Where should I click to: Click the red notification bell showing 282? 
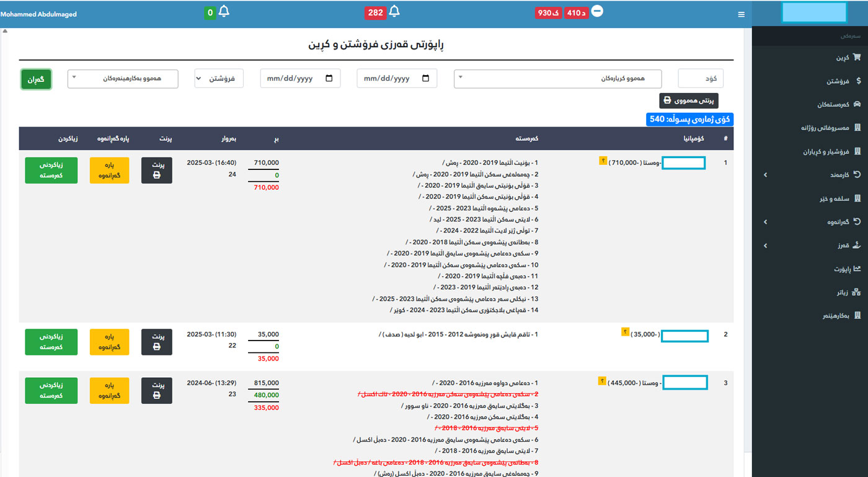(394, 12)
